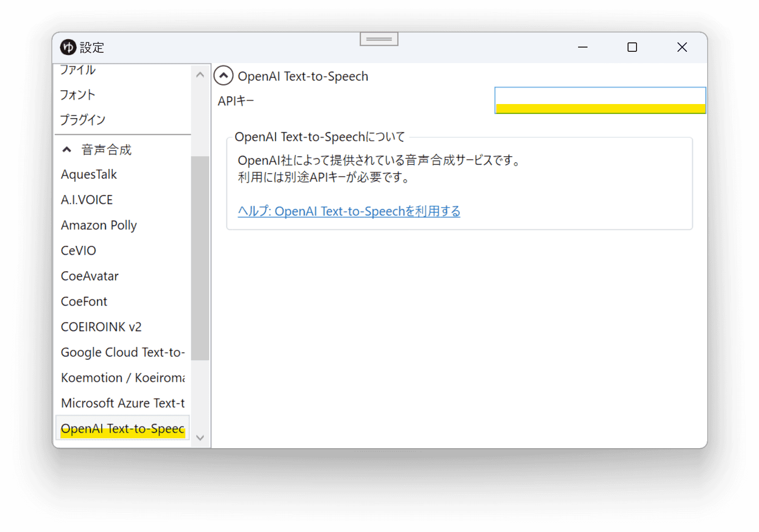Click the scrollbar up arrow
The width and height of the screenshot is (759, 532).
pos(200,74)
